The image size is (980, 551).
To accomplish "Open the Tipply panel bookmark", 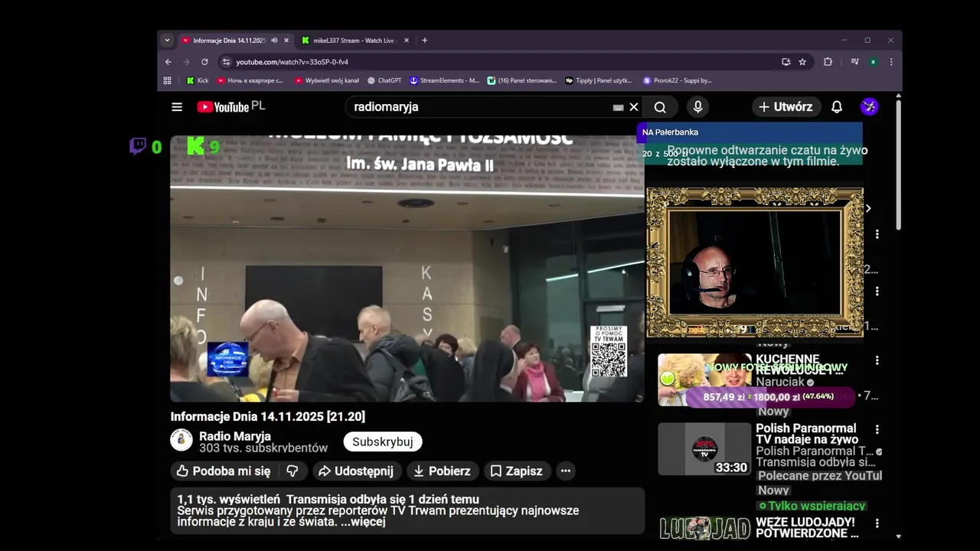I will point(599,80).
